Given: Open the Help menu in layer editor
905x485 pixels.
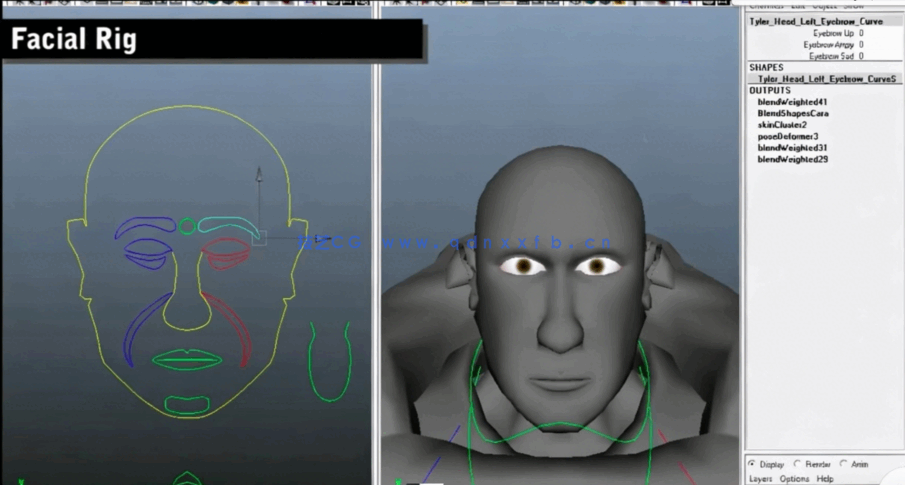Looking at the screenshot, I should point(825,479).
